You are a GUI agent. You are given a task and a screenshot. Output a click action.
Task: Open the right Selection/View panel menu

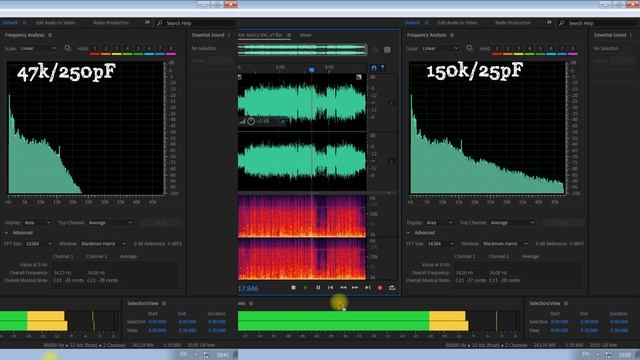click(566, 303)
